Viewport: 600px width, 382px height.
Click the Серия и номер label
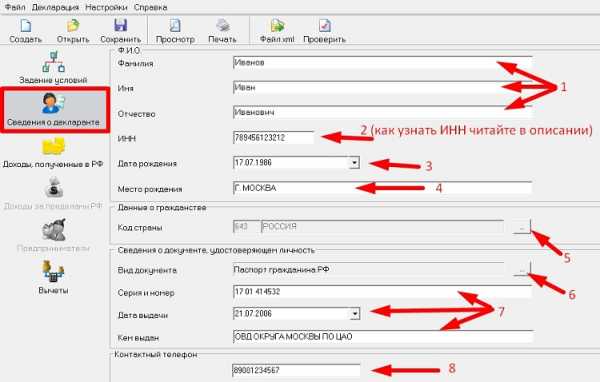coord(146,293)
